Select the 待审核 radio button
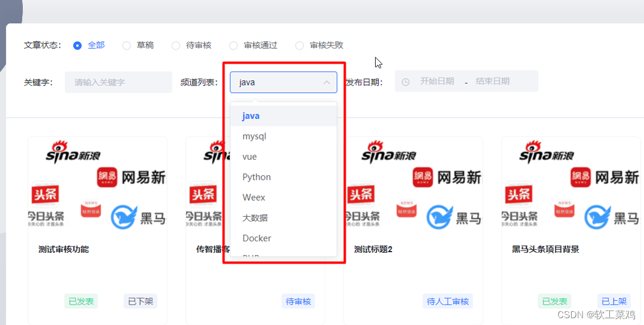The width and height of the screenshot is (644, 325). pos(176,46)
